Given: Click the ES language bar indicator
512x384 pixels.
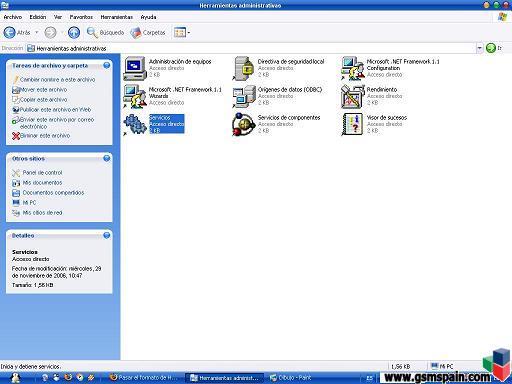Looking at the screenshot, I should click(369, 378).
